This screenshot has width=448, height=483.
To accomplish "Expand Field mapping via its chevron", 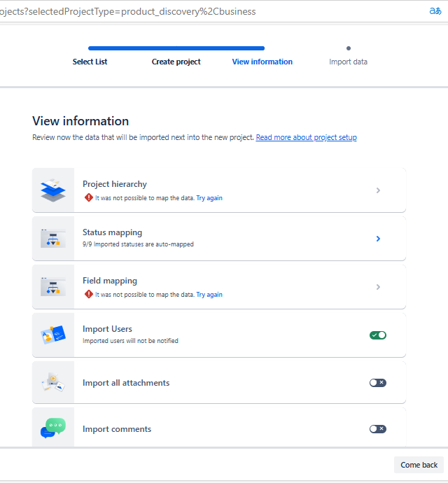I will coord(378,287).
